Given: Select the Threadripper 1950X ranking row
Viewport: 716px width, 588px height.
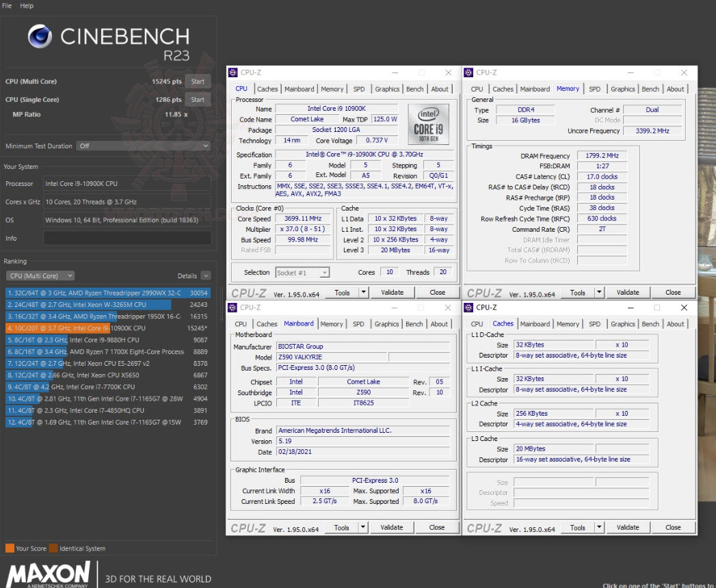Looking at the screenshot, I should pos(108,317).
